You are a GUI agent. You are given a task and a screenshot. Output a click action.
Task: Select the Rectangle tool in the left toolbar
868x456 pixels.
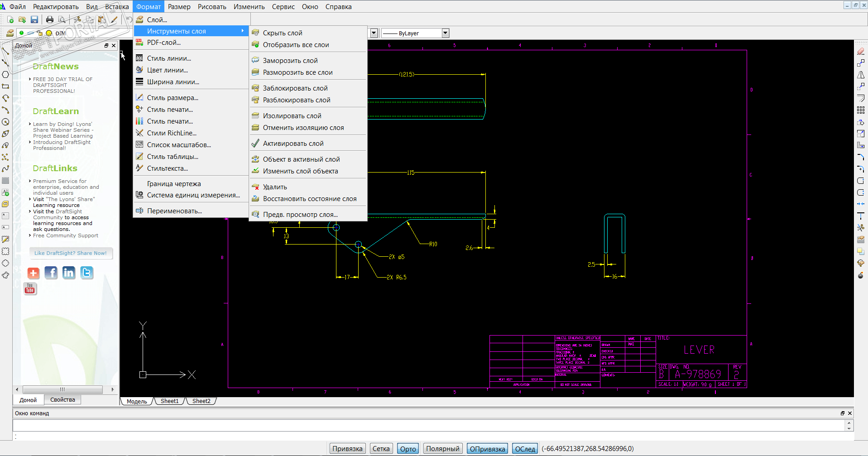coord(5,86)
